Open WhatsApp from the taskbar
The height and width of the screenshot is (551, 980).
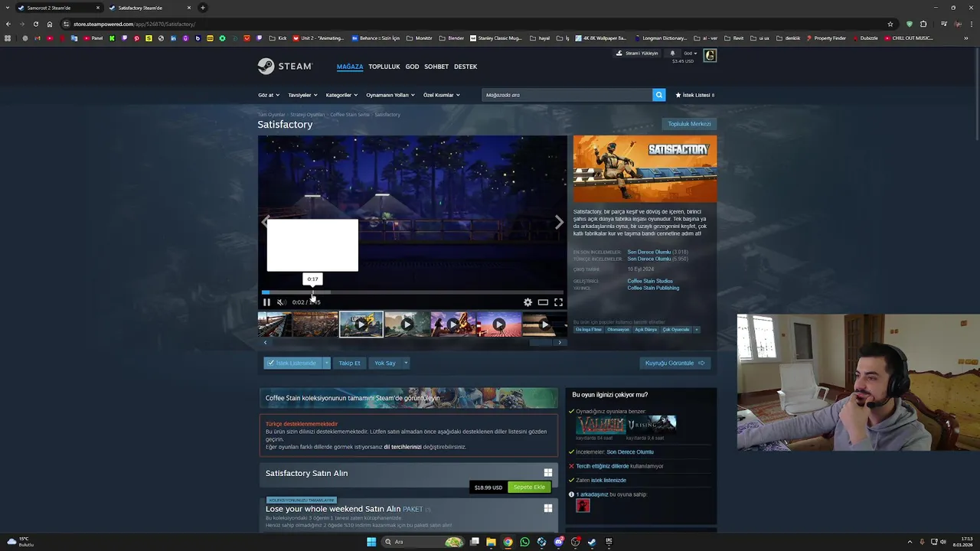point(524,542)
